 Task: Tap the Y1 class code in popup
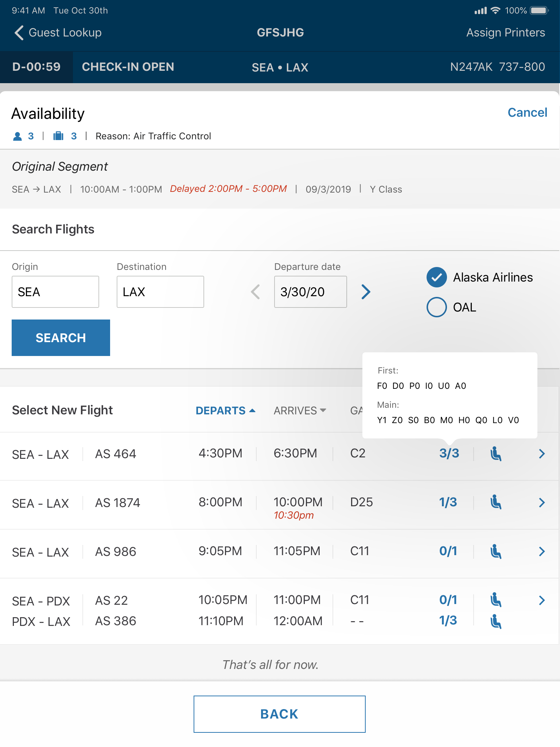[382, 420]
